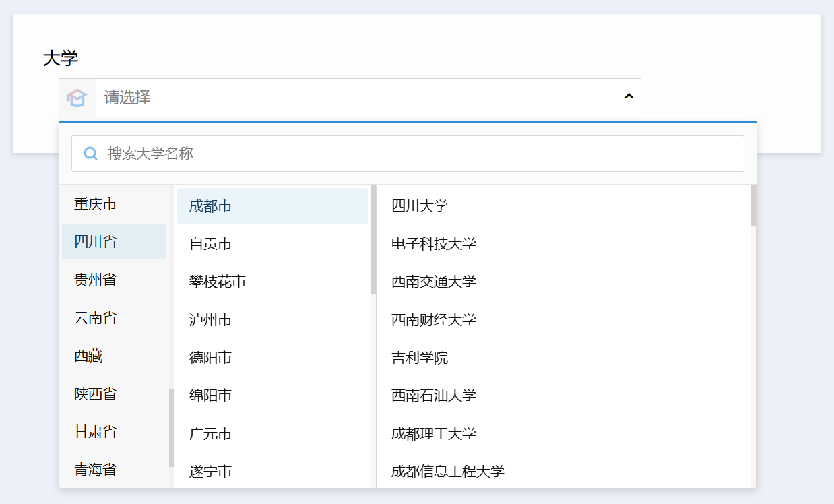Viewport: 834px width, 504px height.
Task: Click the city column scrollbar thumb
Action: 373,239
